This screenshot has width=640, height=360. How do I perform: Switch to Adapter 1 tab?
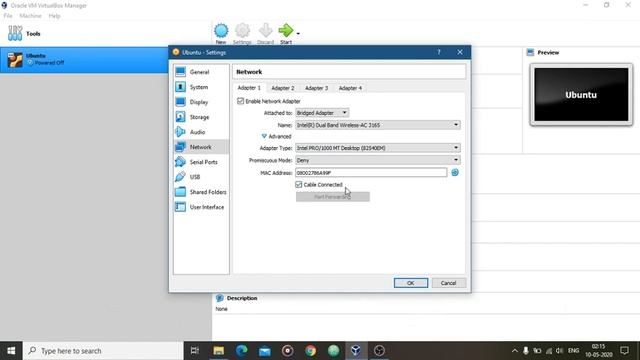point(249,88)
